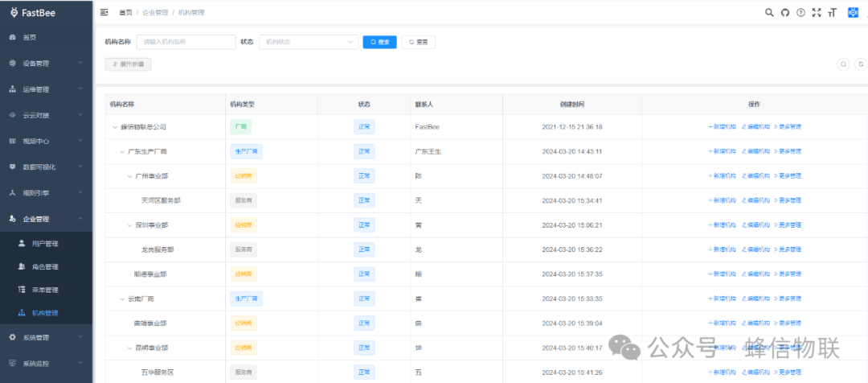Collapse the 昆明事业部 tree row
The height and width of the screenshot is (383, 868).
tap(130, 348)
